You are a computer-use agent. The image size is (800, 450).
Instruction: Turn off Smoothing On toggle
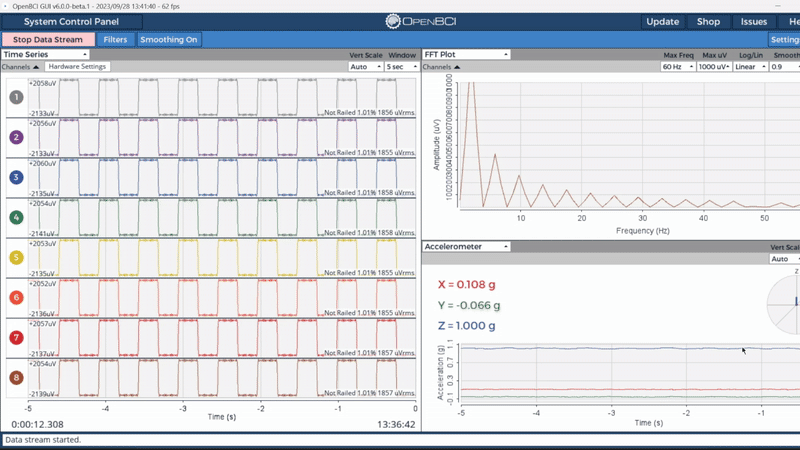pyautogui.click(x=168, y=40)
